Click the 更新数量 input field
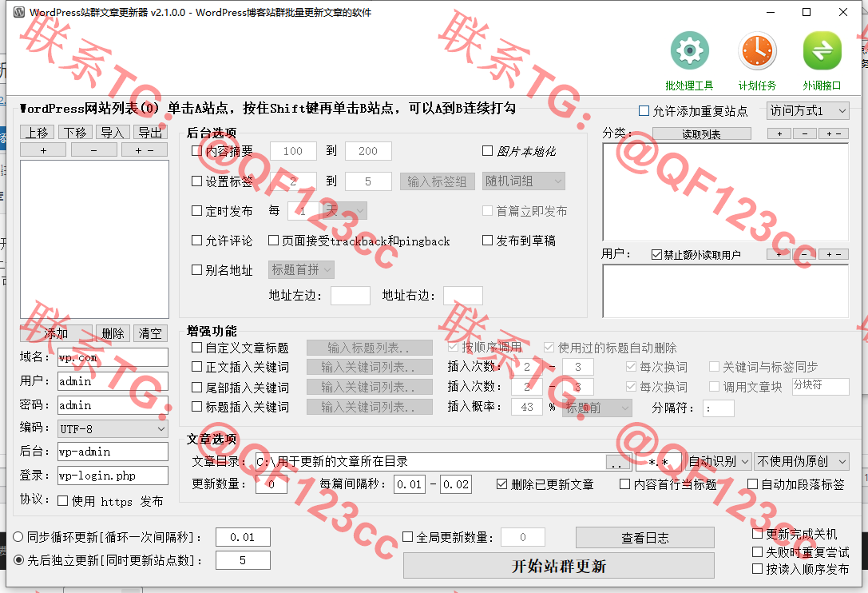The image size is (868, 593). coord(271,484)
